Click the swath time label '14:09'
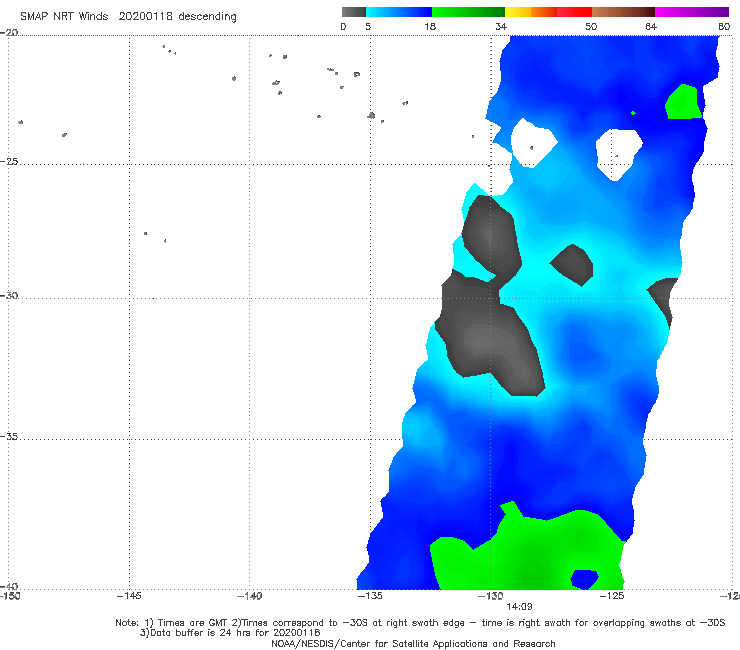Screen dimensions: 740x650 coord(519,607)
